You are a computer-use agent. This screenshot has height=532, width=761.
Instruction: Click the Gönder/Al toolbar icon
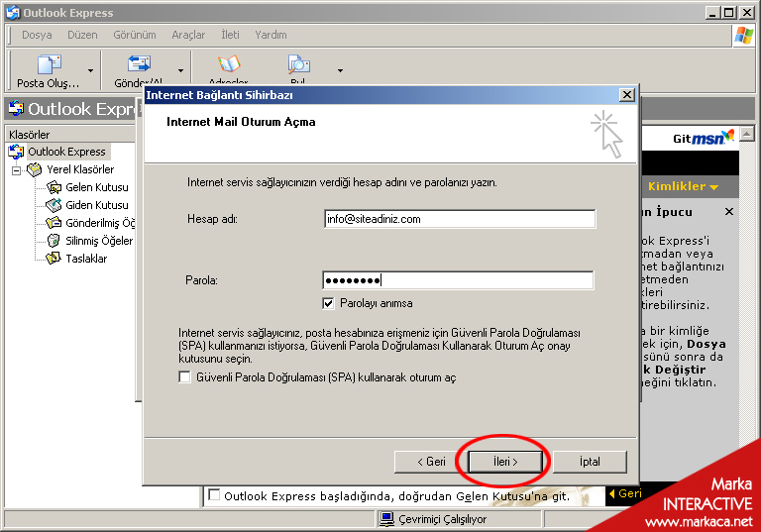[139, 63]
